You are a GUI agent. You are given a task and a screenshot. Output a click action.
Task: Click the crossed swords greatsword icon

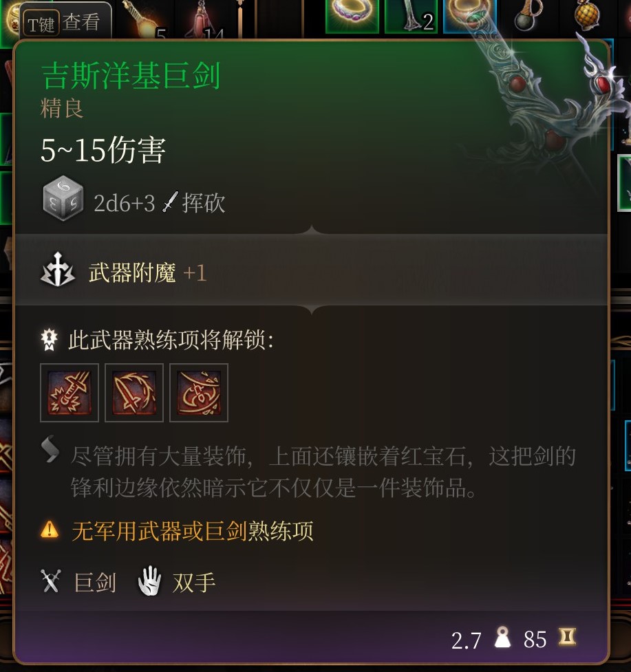[x=51, y=581]
